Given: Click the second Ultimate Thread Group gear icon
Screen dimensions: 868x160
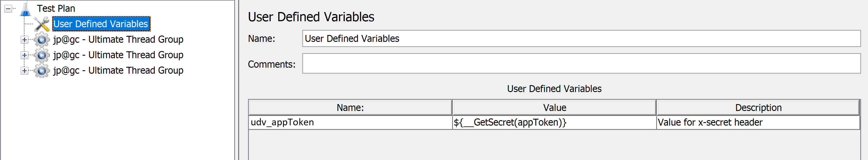Looking at the screenshot, I should point(42,55).
